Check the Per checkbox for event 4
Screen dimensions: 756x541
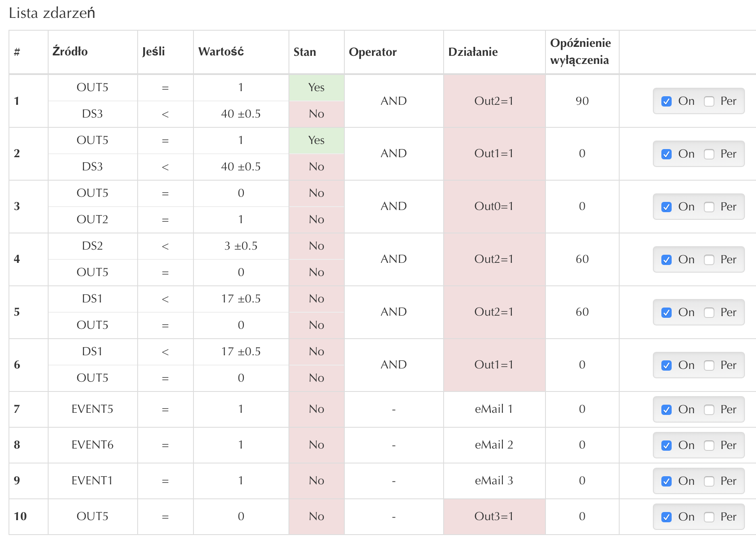point(709,260)
